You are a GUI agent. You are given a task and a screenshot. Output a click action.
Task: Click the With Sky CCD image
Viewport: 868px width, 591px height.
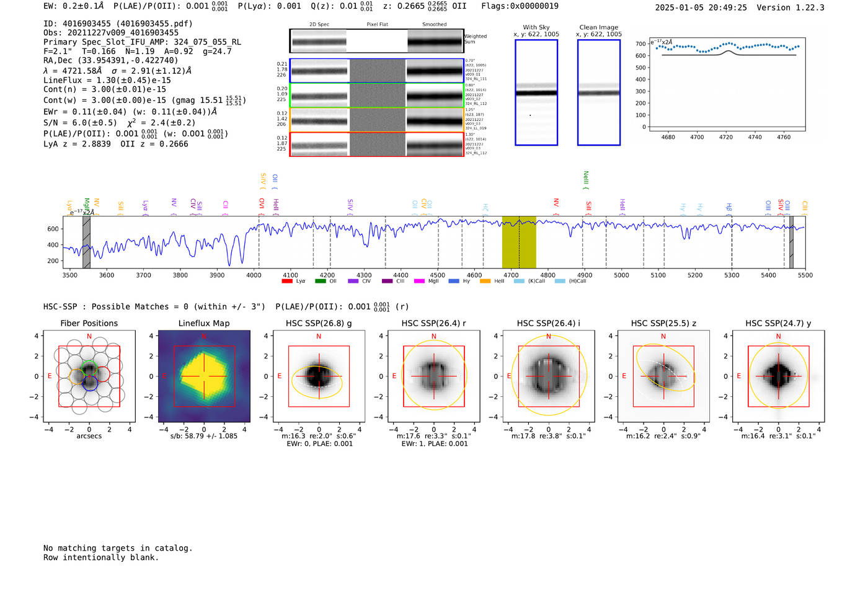tap(536, 92)
